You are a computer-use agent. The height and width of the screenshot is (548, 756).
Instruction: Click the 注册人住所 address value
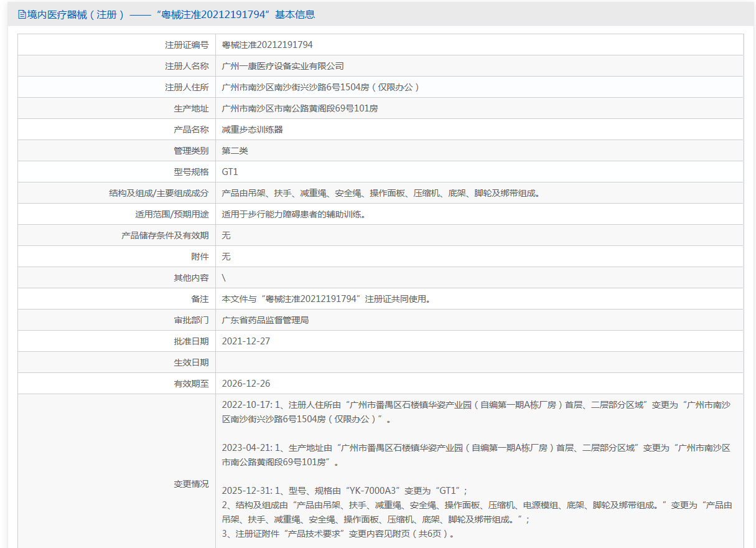tap(320, 87)
